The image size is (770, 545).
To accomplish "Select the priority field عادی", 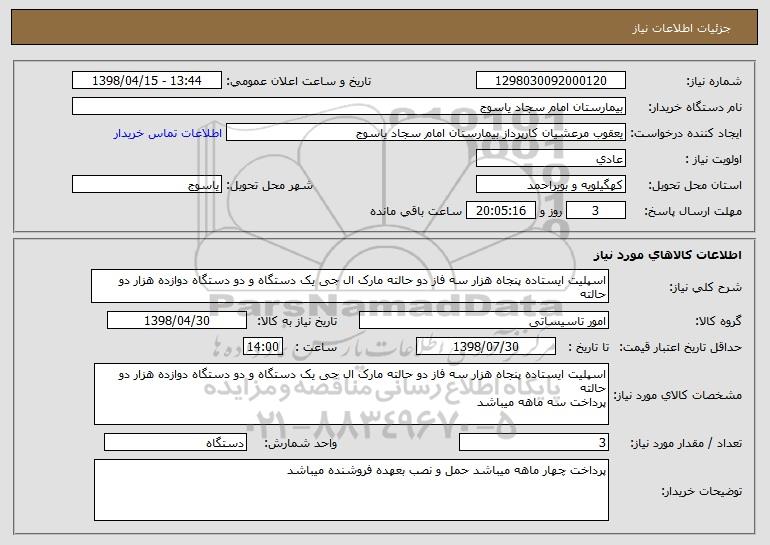I will point(550,159).
